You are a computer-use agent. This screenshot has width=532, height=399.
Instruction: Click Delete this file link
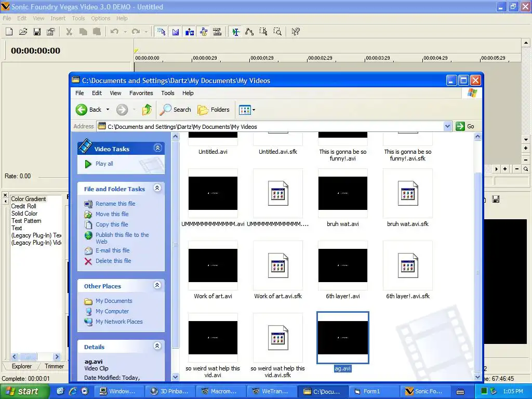click(x=113, y=261)
